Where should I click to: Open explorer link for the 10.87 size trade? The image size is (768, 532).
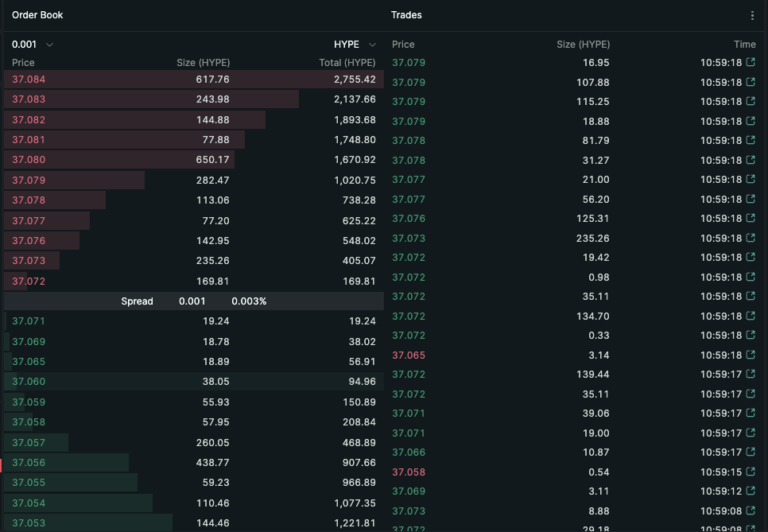click(751, 452)
